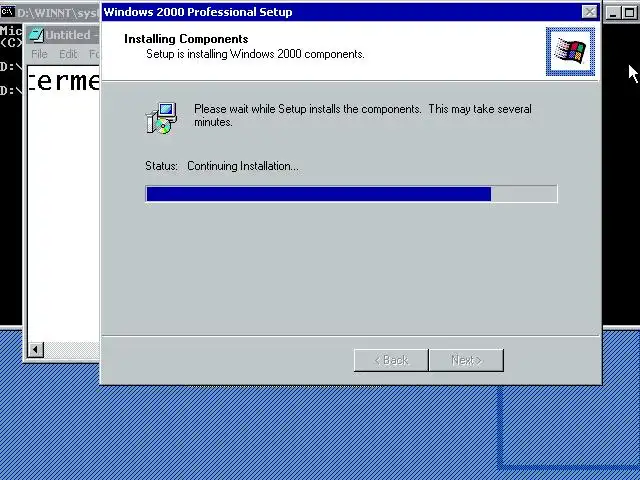Click the Untitled Notepad title bar
Viewport: 640px width, 480px height.
pyautogui.click(x=63, y=35)
